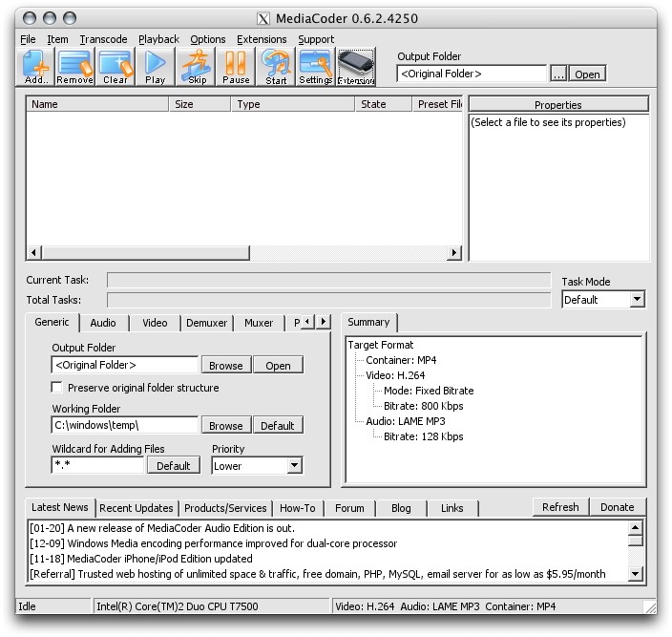Viewport: 672px width, 637px height.
Task: Click the ellipsis browse button
Action: click(x=558, y=74)
